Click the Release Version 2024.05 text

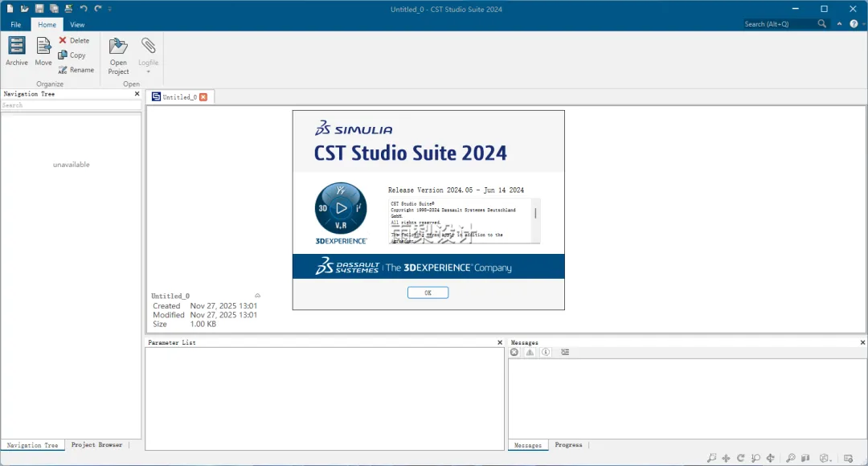tap(456, 190)
